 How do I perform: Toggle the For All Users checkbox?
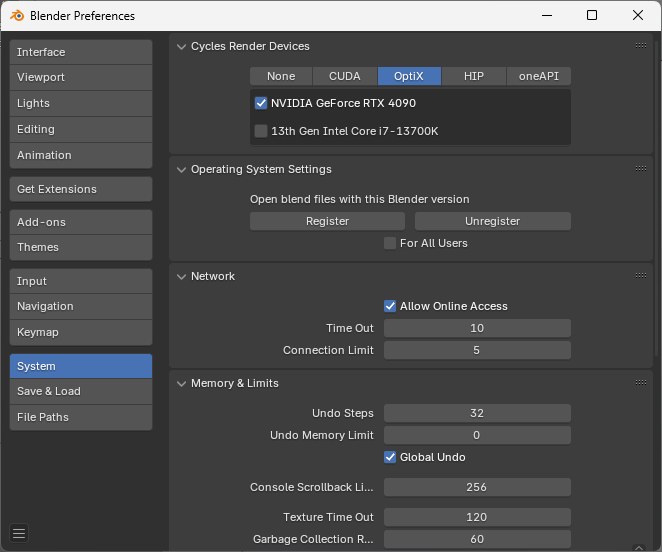390,243
